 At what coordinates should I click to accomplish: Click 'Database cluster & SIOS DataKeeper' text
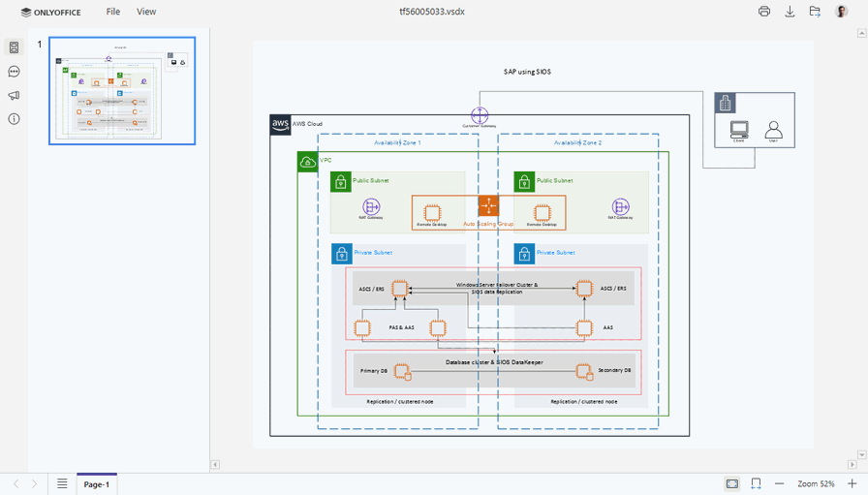(x=494, y=362)
